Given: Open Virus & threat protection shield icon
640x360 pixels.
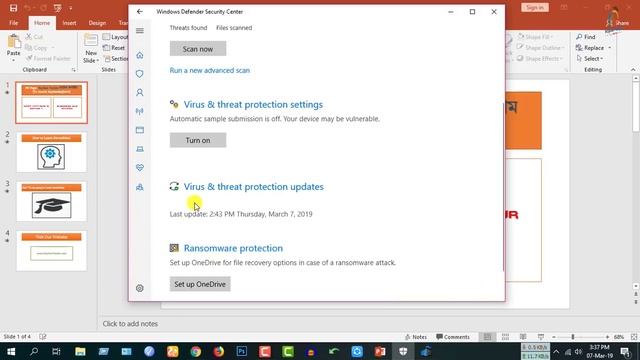Looking at the screenshot, I should tap(140, 74).
